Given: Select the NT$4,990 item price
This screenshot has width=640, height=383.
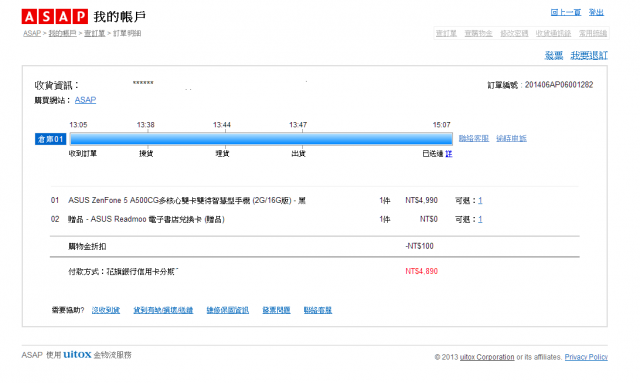Looking at the screenshot, I should click(x=421, y=200).
